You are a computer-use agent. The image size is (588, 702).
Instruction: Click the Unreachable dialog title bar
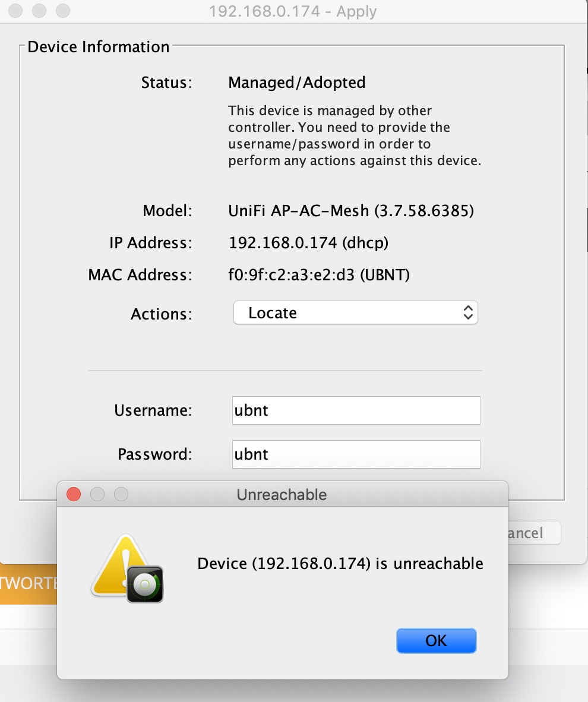282,494
